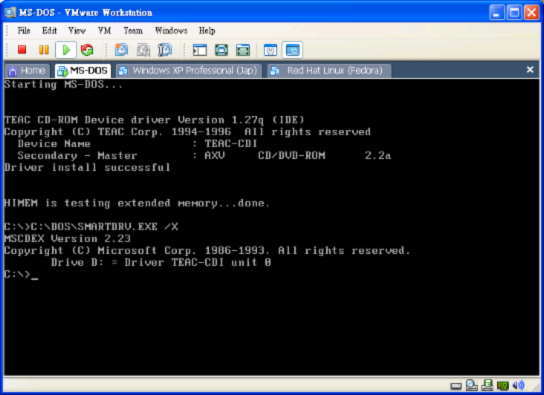
Task: Click 'Driver install successful' text
Action: click(87, 168)
